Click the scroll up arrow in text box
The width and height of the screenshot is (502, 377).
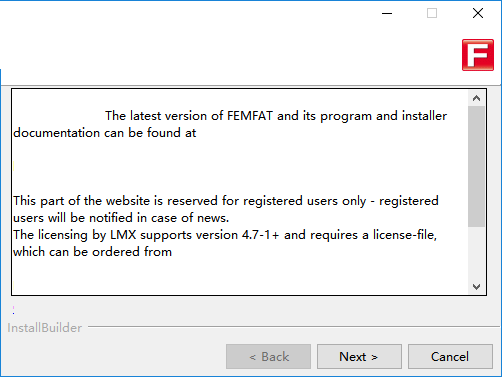coord(476,98)
